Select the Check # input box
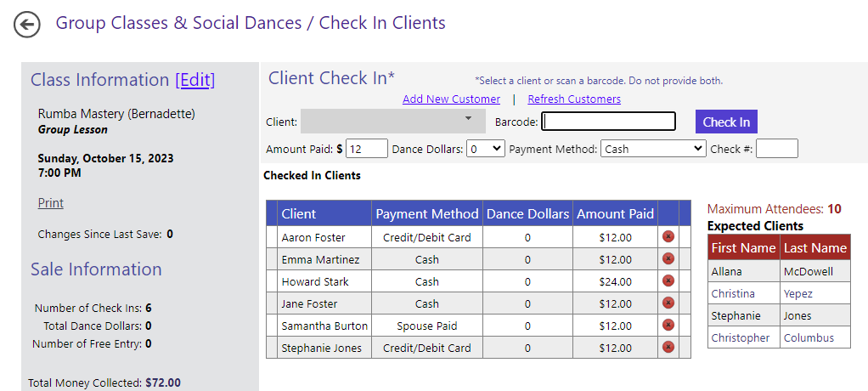The height and width of the screenshot is (391, 868). pos(776,149)
